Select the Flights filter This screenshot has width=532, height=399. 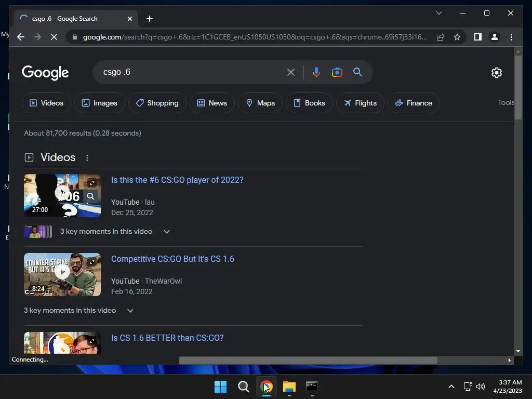(x=360, y=103)
